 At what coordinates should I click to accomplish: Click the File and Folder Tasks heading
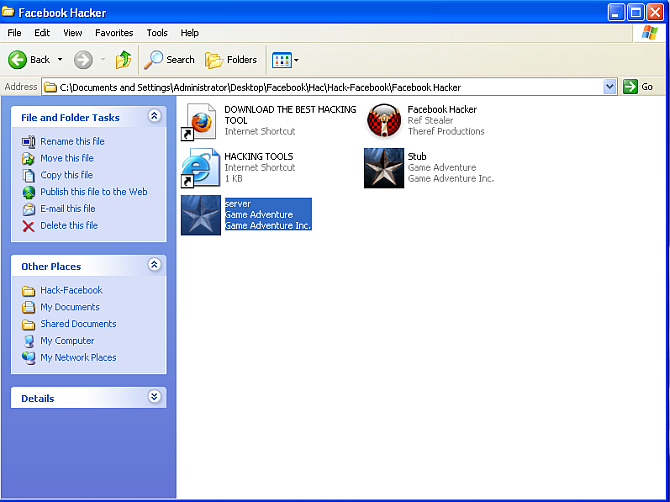tap(70, 117)
